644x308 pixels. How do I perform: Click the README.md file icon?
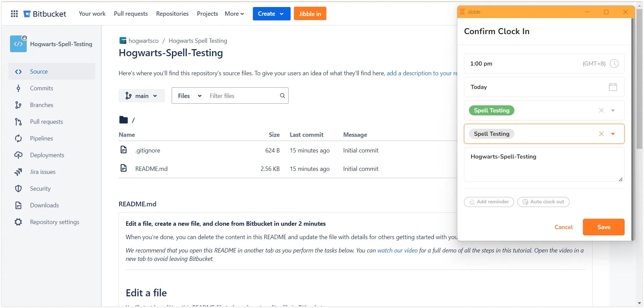coord(124,168)
